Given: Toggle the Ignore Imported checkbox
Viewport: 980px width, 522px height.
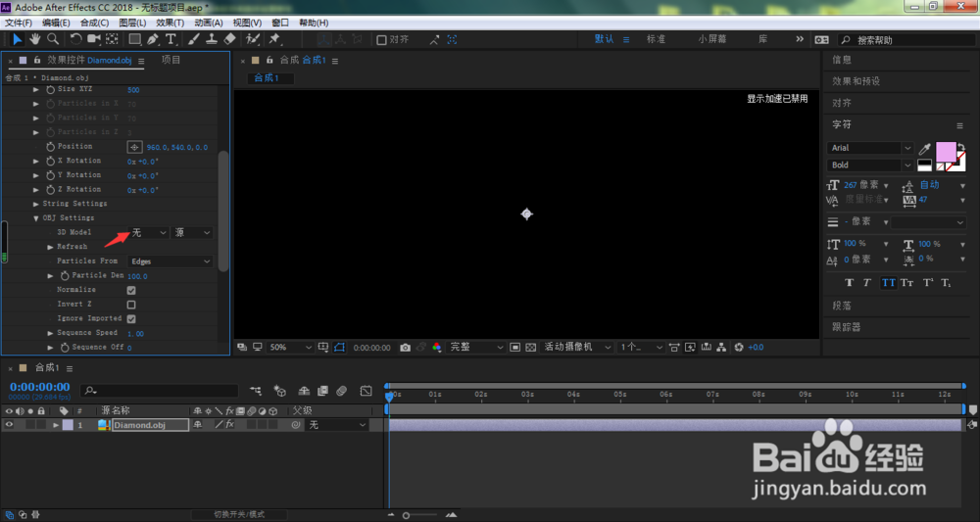Looking at the screenshot, I should pos(131,319).
